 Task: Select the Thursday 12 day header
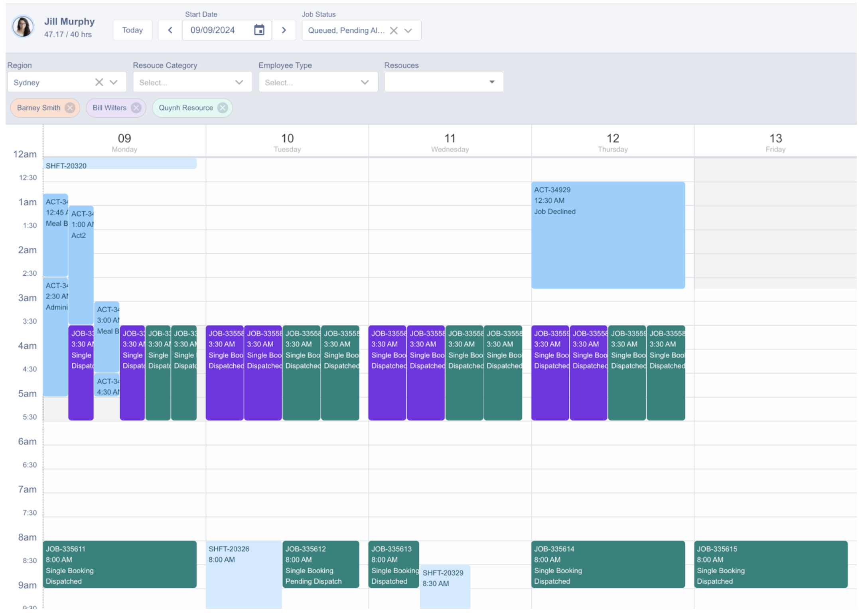click(x=612, y=142)
